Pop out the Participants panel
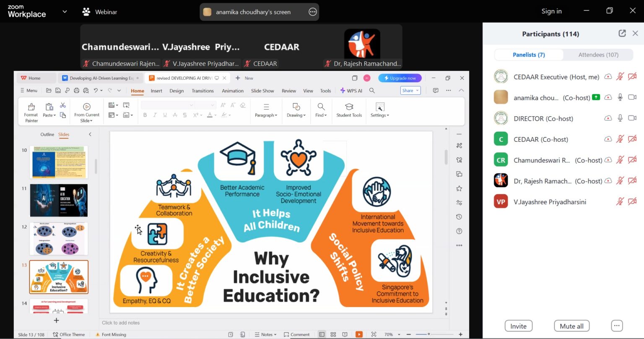The image size is (644, 339). tap(622, 34)
